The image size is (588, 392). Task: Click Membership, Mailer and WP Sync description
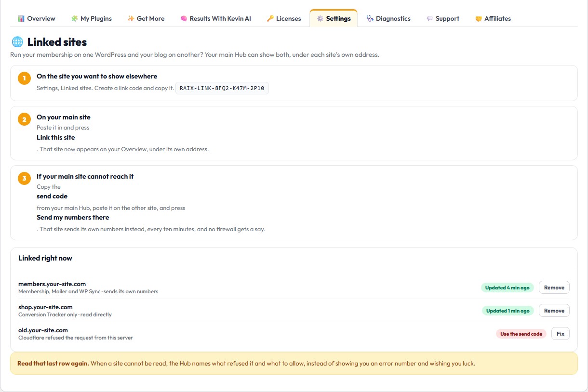pyautogui.click(x=88, y=291)
